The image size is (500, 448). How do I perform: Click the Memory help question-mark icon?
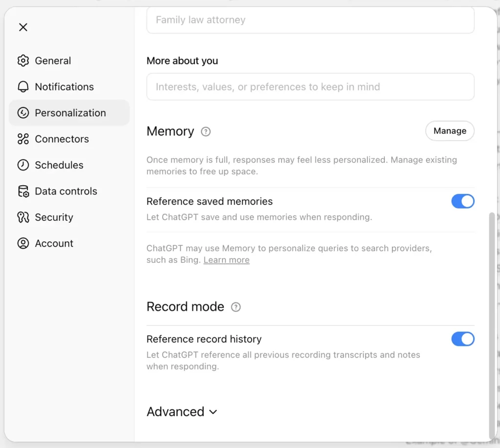click(206, 131)
